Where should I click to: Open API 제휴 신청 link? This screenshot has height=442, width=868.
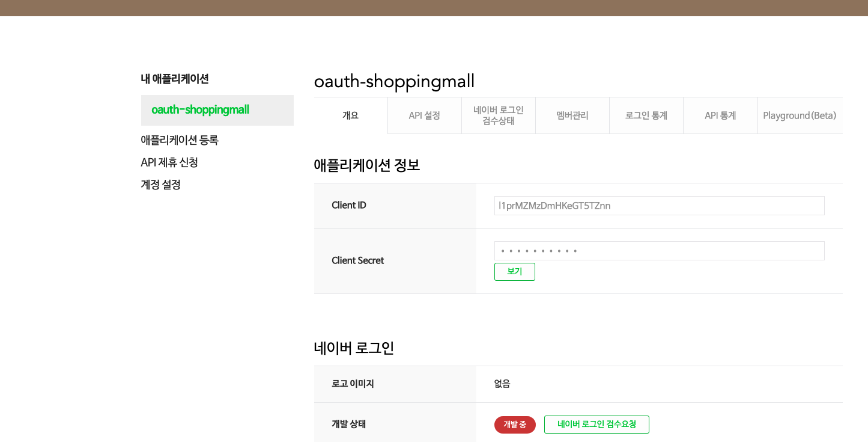click(169, 162)
